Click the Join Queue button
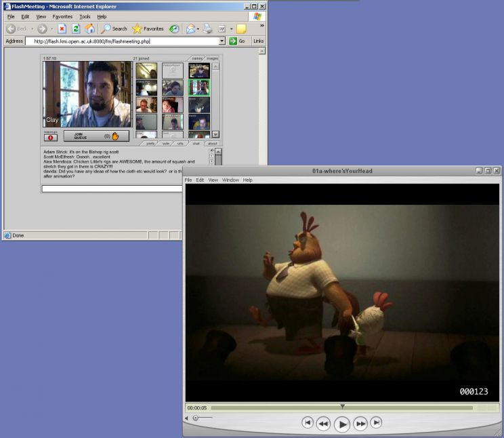This screenshot has height=438, width=504. (96, 136)
